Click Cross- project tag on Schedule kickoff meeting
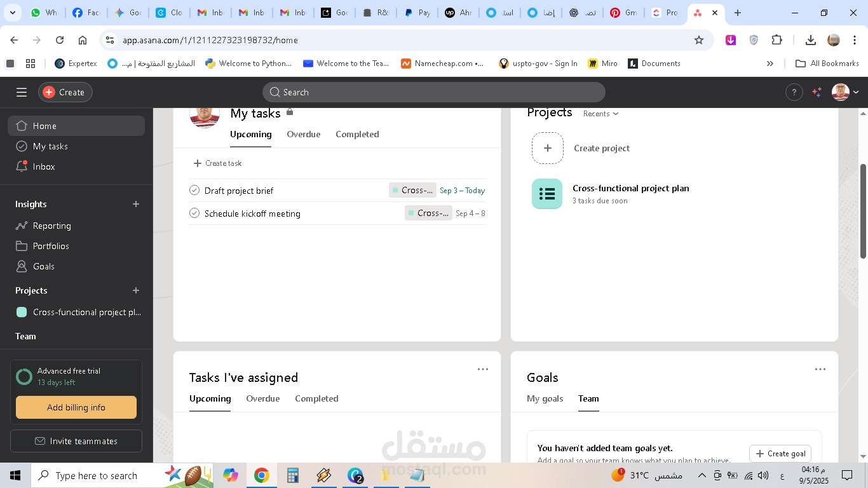The width and height of the screenshot is (868, 488). pos(428,213)
